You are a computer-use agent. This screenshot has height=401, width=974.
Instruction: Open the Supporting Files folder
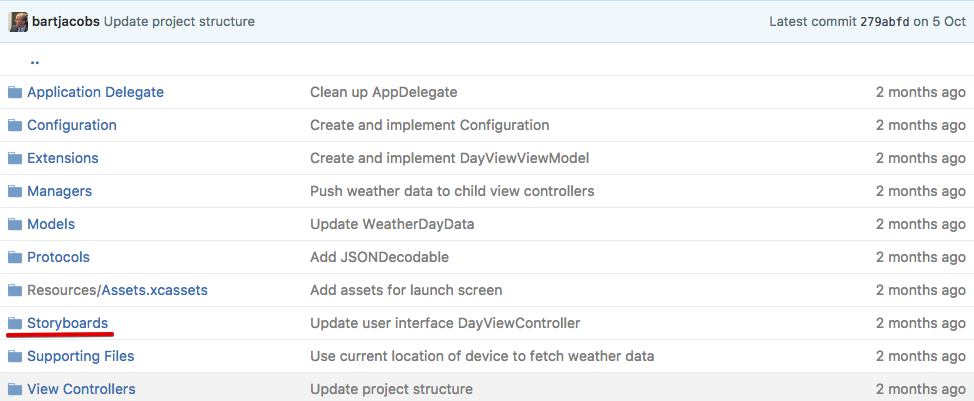[x=80, y=356]
